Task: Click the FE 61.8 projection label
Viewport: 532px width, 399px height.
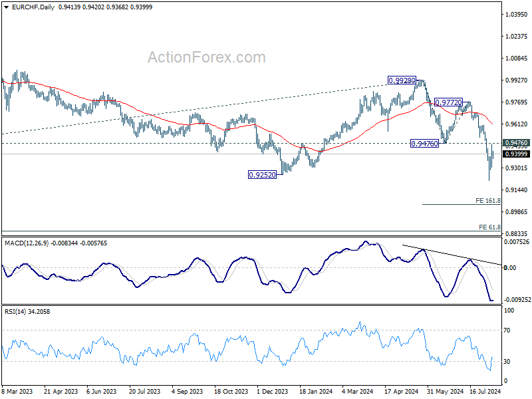Action: 489,227
